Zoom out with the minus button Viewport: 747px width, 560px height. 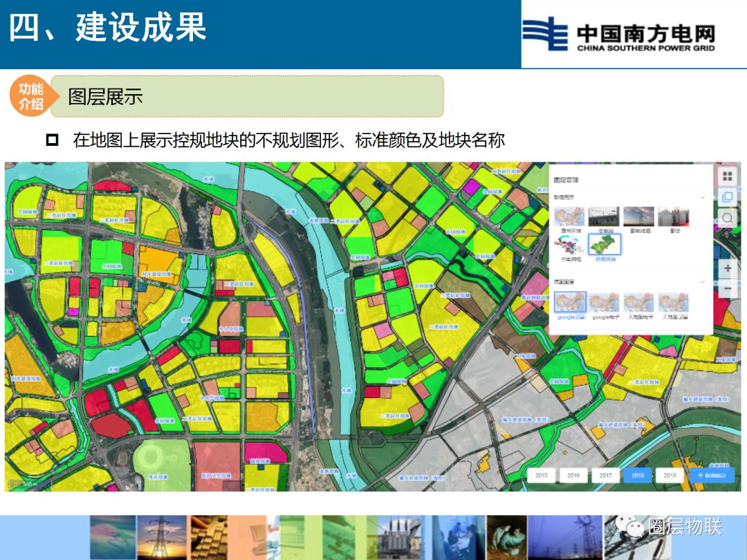tap(728, 288)
